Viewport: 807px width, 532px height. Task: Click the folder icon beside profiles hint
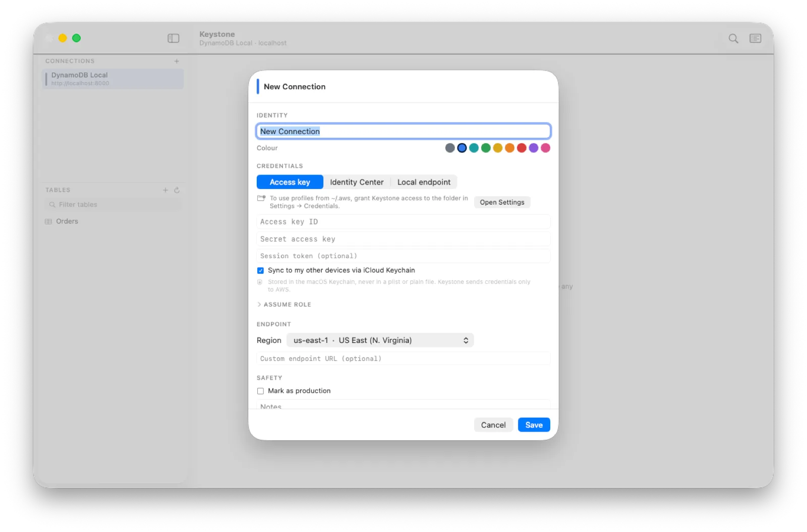(261, 198)
